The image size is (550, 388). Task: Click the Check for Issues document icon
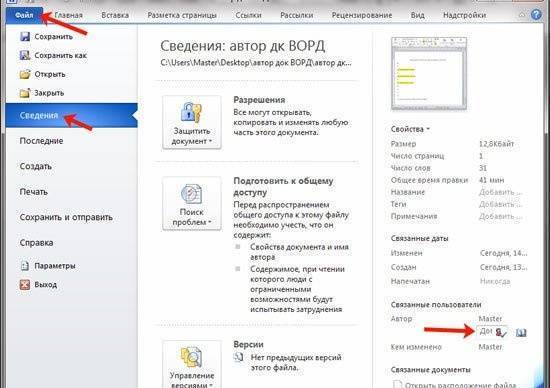tap(191, 194)
